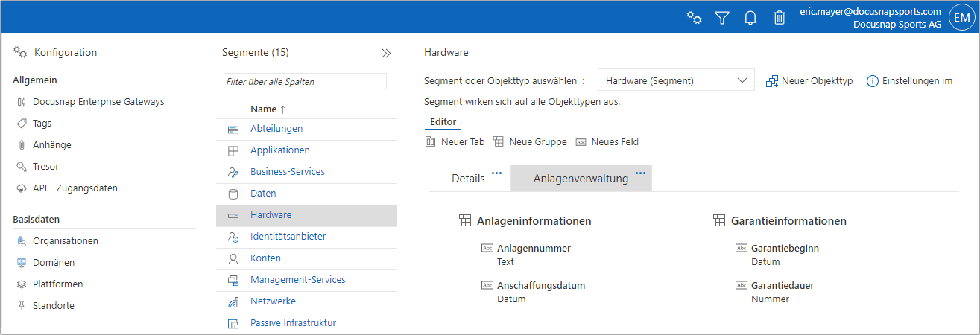Click the Identitätsanbieter row icon
The height and width of the screenshot is (335, 980).
(233, 237)
